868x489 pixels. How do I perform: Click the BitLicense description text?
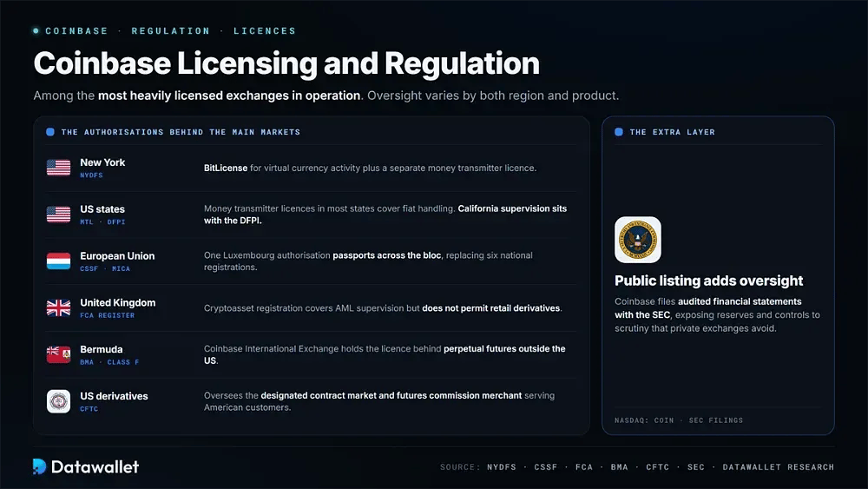370,168
